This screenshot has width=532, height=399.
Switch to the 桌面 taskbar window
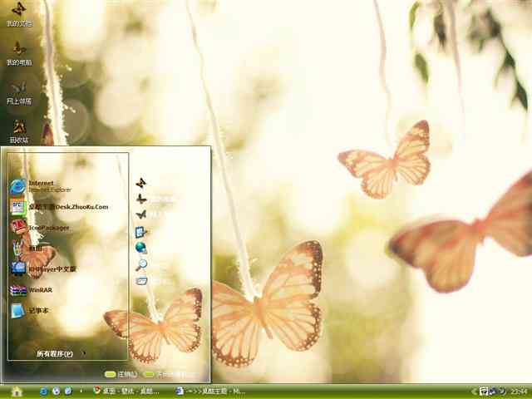point(126,392)
